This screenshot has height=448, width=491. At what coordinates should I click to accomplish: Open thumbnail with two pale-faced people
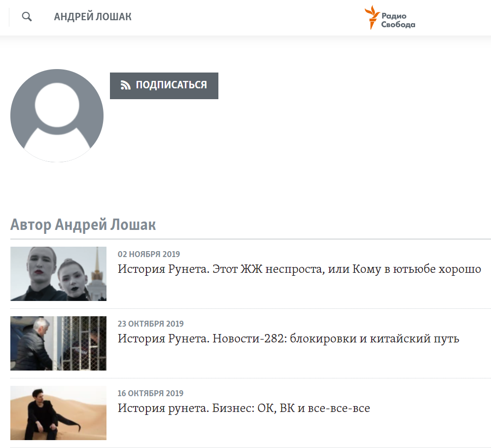(58, 274)
